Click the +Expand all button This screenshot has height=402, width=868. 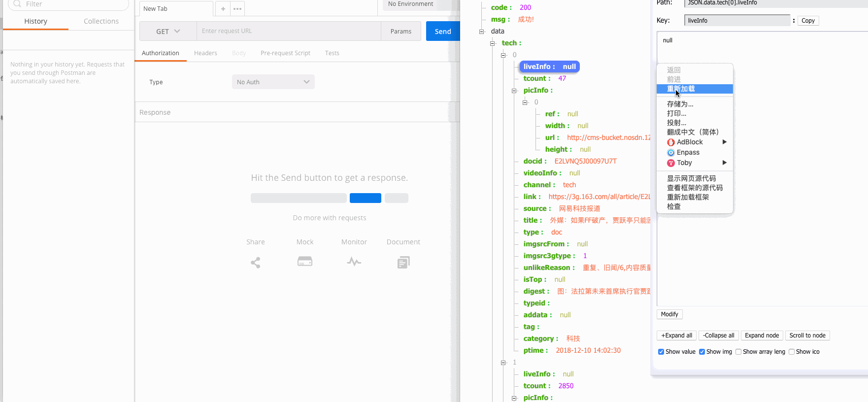point(676,335)
